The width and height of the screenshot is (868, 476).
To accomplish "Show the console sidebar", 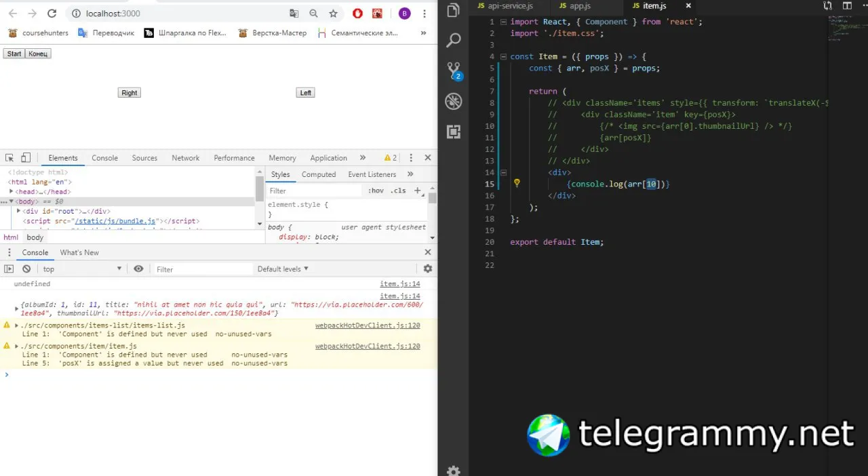I will 9,269.
